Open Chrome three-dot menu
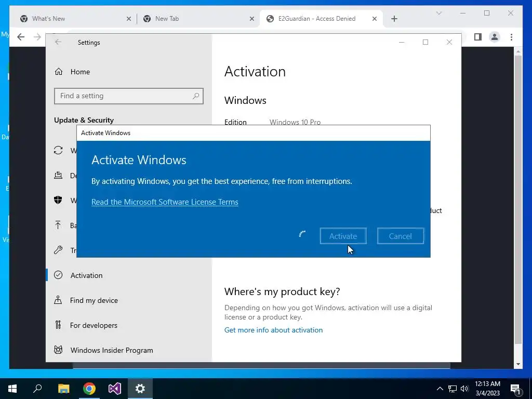Screen dimensions: 532x399 [511, 37]
